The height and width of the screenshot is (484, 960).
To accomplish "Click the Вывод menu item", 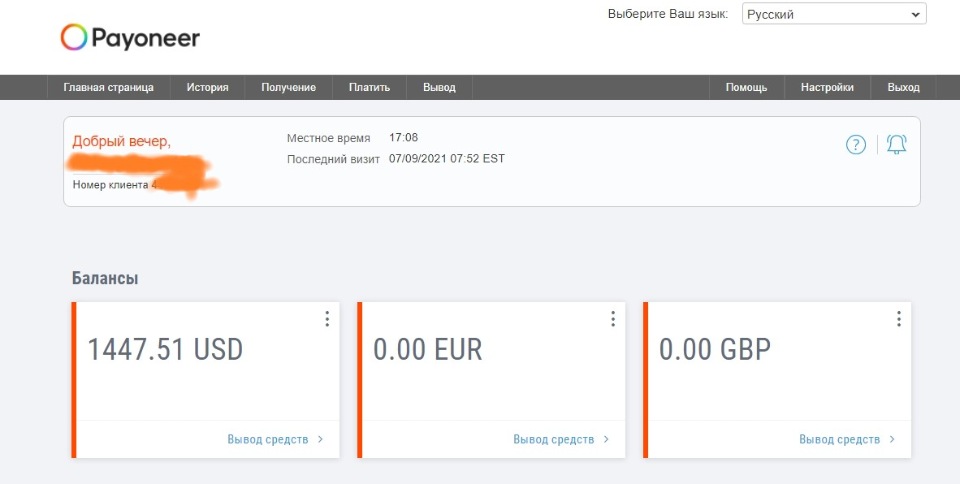I will click(x=439, y=88).
